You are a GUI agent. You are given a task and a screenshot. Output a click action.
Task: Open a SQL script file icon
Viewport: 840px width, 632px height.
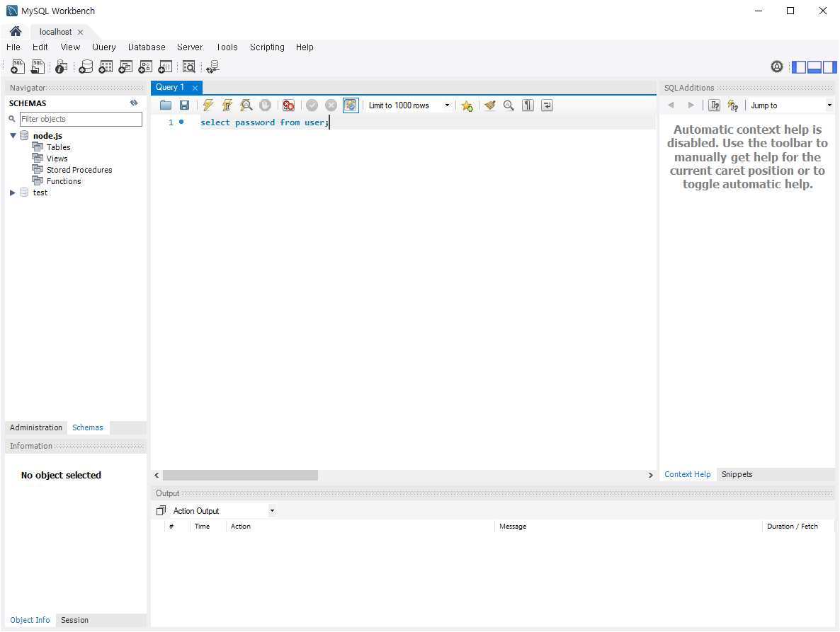[x=38, y=67]
